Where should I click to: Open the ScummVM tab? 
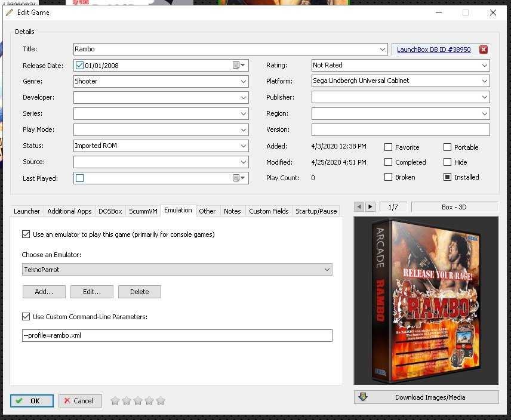pyautogui.click(x=143, y=211)
